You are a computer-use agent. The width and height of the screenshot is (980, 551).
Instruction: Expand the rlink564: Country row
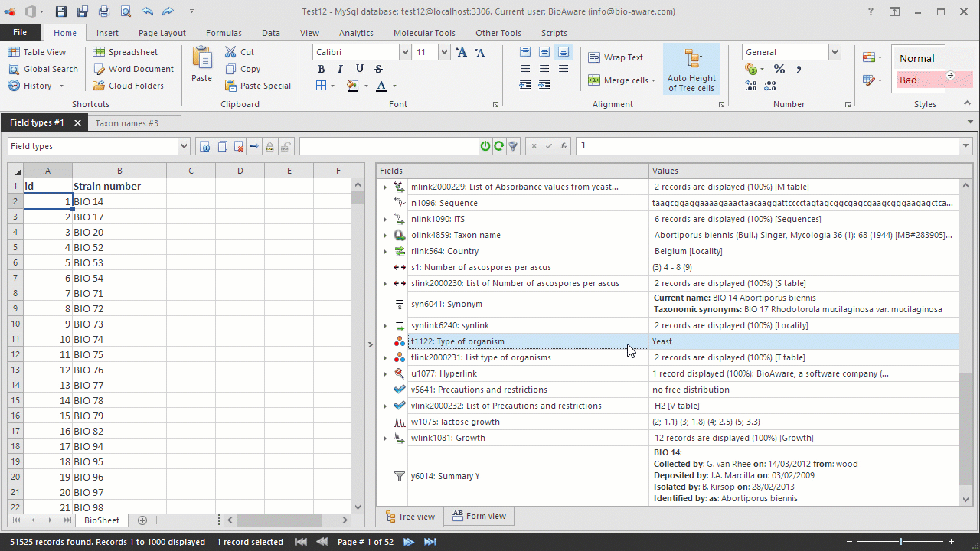click(x=385, y=251)
